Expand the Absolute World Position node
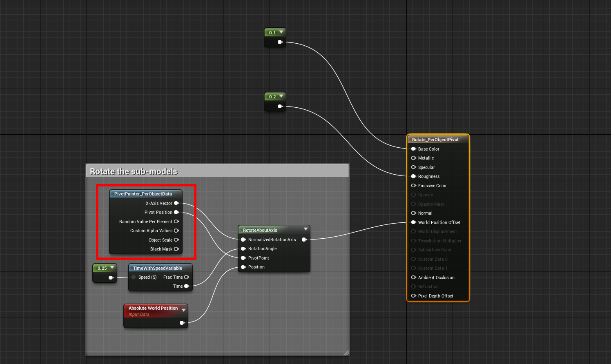Image resolution: width=611 pixels, height=364 pixels. (183, 310)
